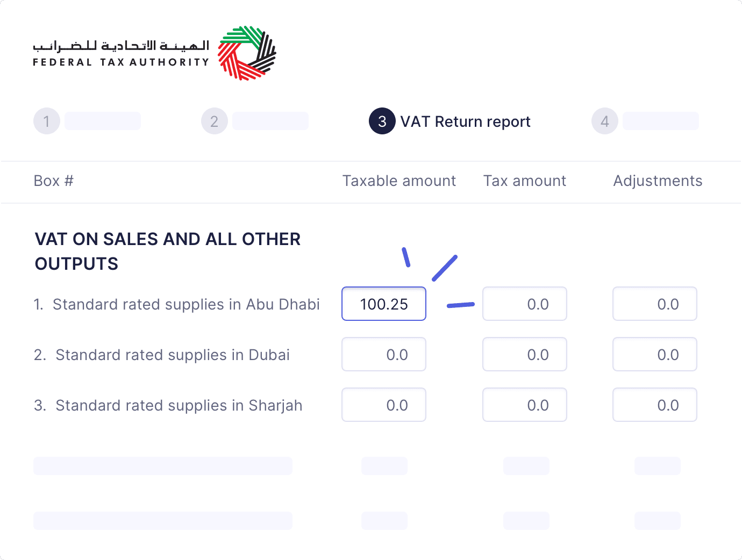Click Sharjah taxable amount field
The image size is (742, 560).
click(384, 405)
